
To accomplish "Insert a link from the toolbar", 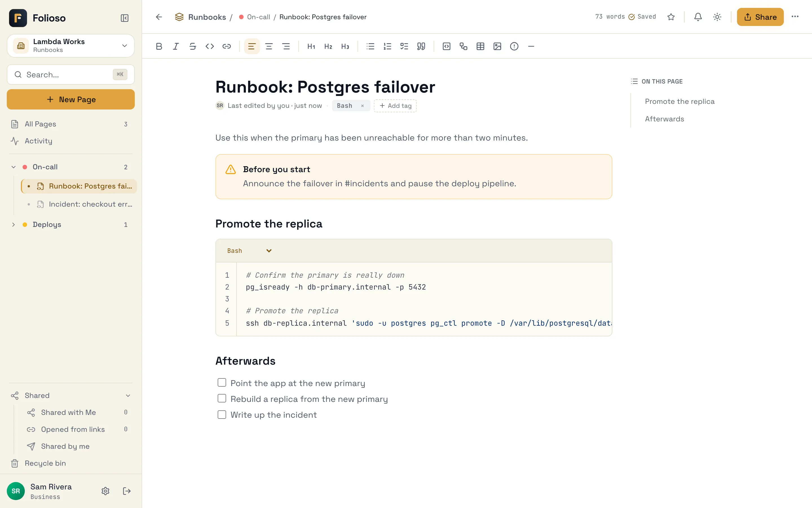I will [226, 46].
